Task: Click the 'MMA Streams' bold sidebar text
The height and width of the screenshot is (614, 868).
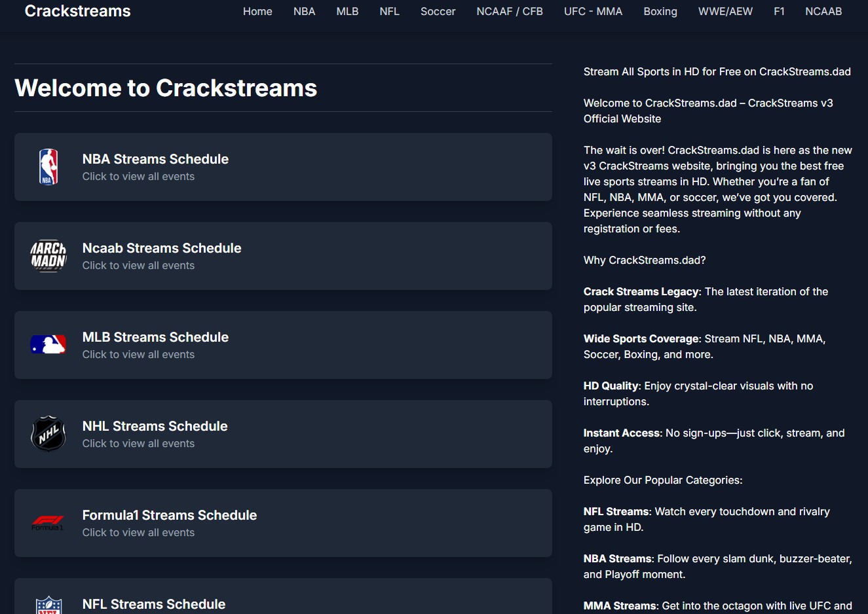Action: [x=620, y=606]
